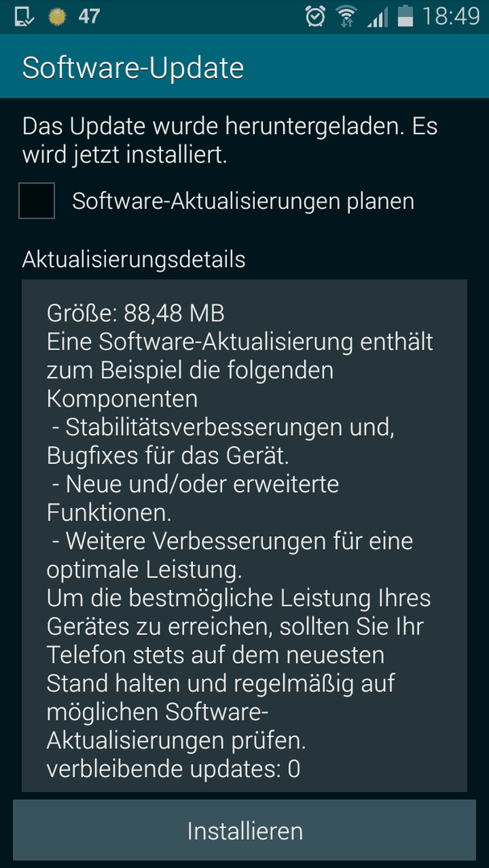Click the 'Software-Aktualisierungen planen' label text
This screenshot has height=868, width=489.
pyautogui.click(x=243, y=202)
